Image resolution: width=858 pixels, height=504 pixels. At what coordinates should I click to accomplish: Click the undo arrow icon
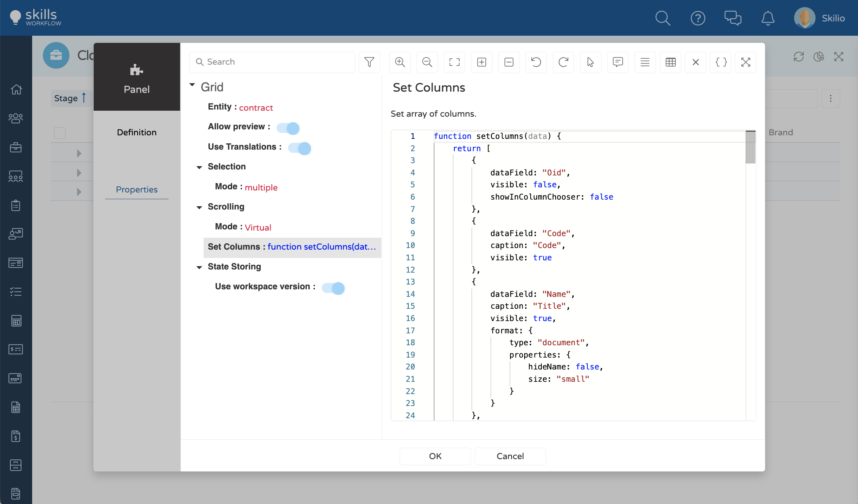coord(536,62)
